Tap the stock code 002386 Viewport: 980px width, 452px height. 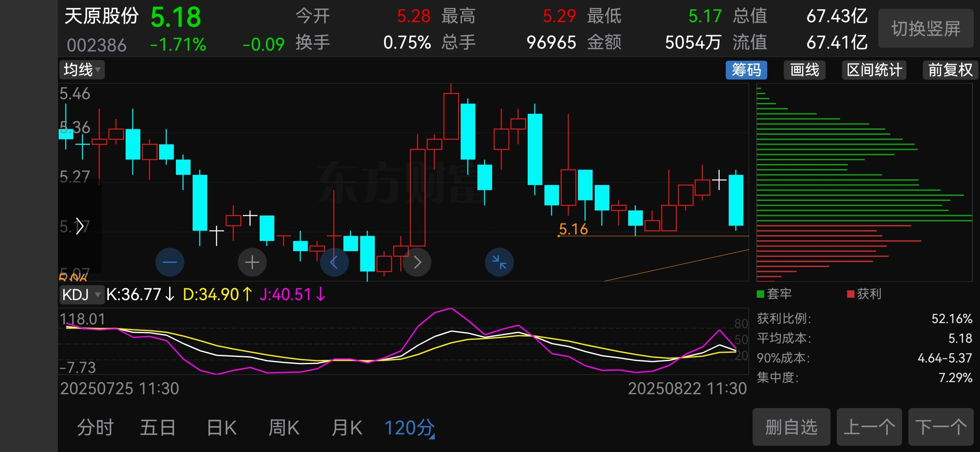click(97, 45)
